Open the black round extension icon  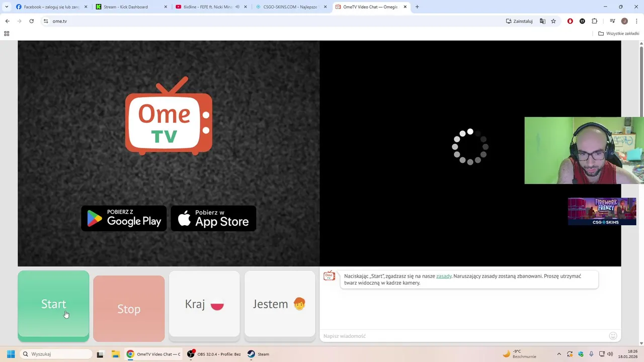582,21
